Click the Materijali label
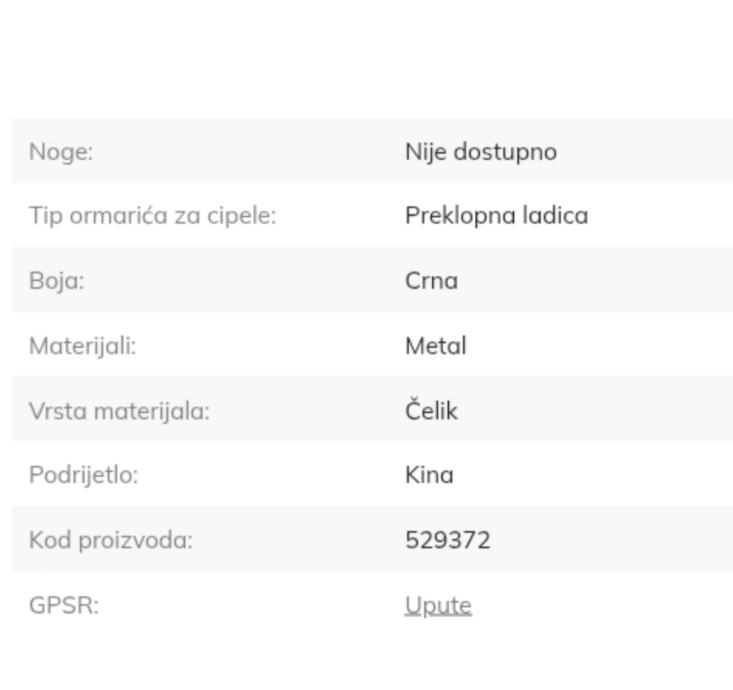733x690 pixels. pyautogui.click(x=82, y=346)
